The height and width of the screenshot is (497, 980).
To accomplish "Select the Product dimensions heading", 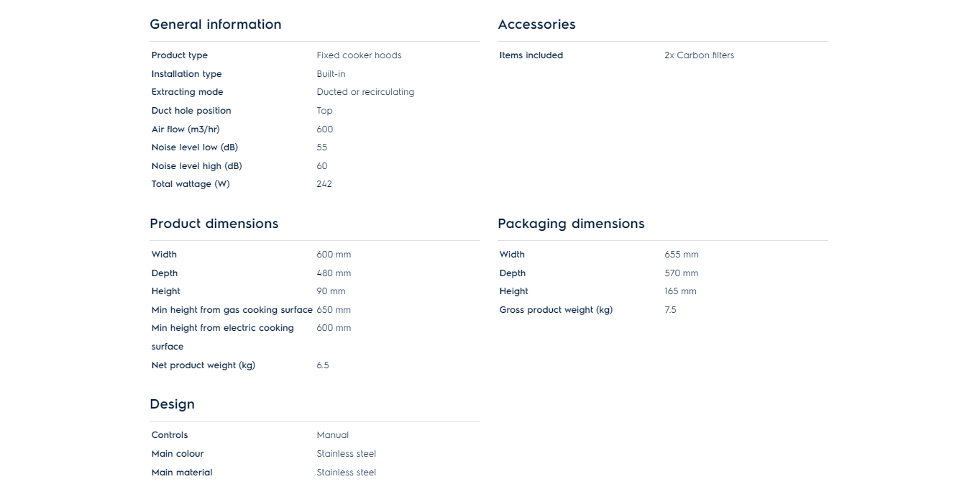I will point(214,224).
